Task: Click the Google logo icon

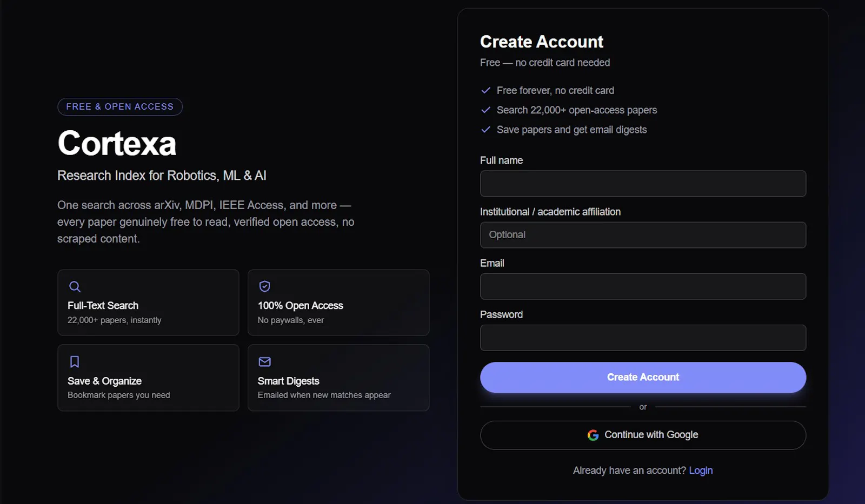Action: 593,435
